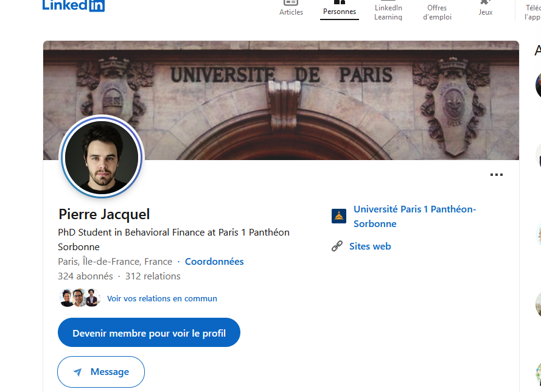View Pierre Jacquel's profile photo
The image size is (541, 392).
pyautogui.click(x=102, y=157)
